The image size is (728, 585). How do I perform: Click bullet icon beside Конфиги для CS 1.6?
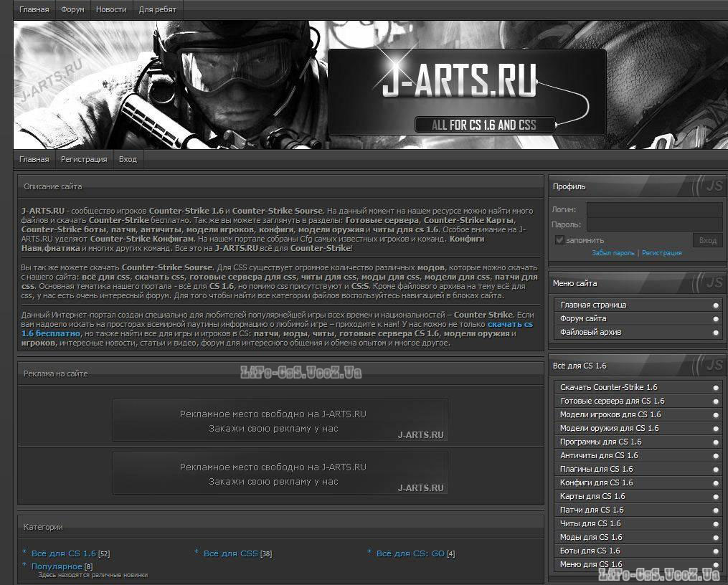(716, 483)
